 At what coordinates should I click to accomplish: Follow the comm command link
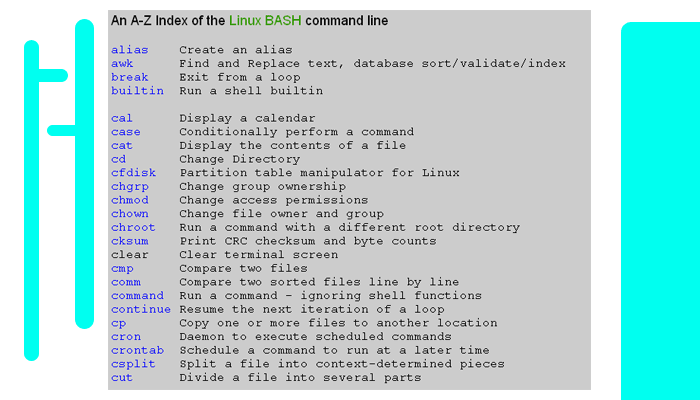click(x=125, y=282)
